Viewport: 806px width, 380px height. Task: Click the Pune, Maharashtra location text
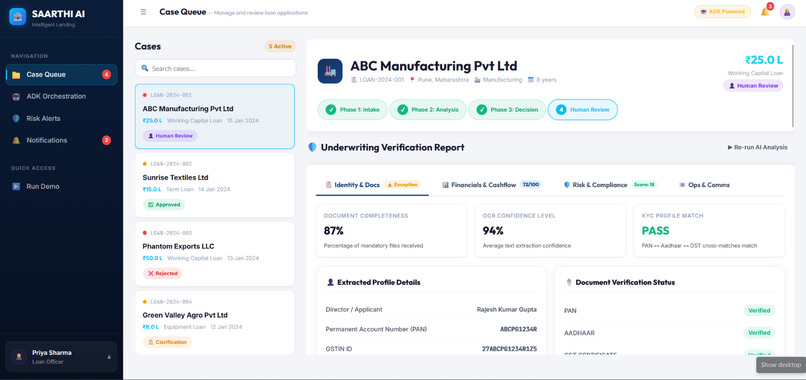click(x=443, y=80)
